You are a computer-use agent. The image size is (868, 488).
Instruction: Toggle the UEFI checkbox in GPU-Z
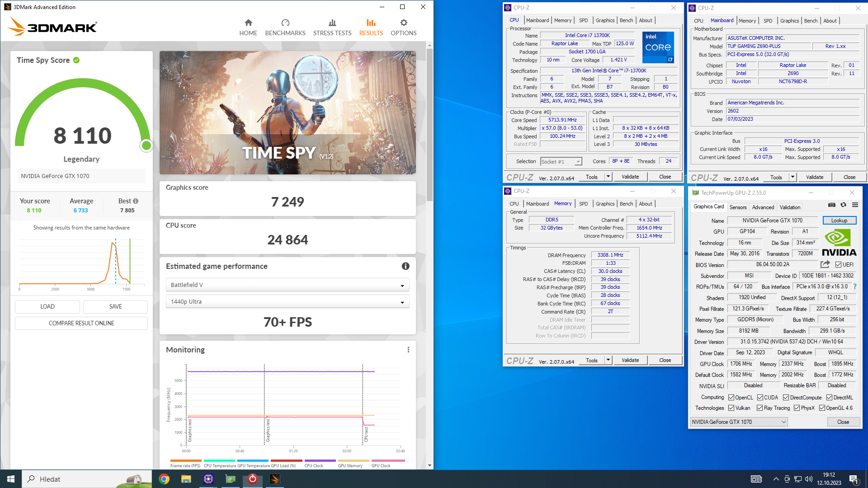click(838, 265)
